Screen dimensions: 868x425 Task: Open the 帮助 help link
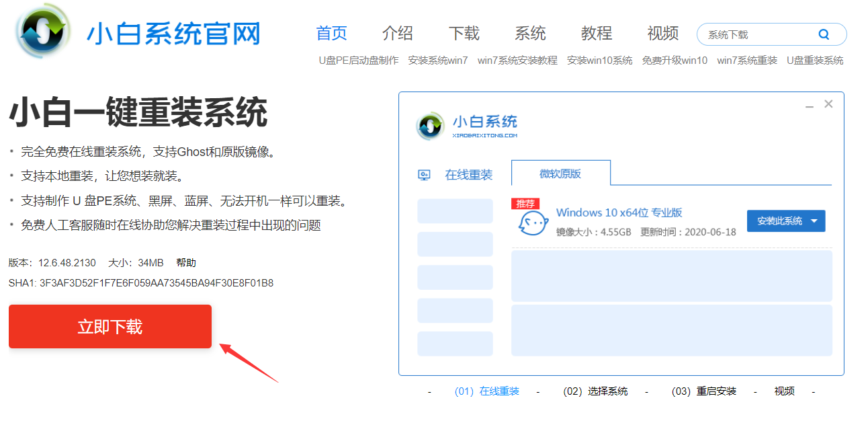pos(187,262)
